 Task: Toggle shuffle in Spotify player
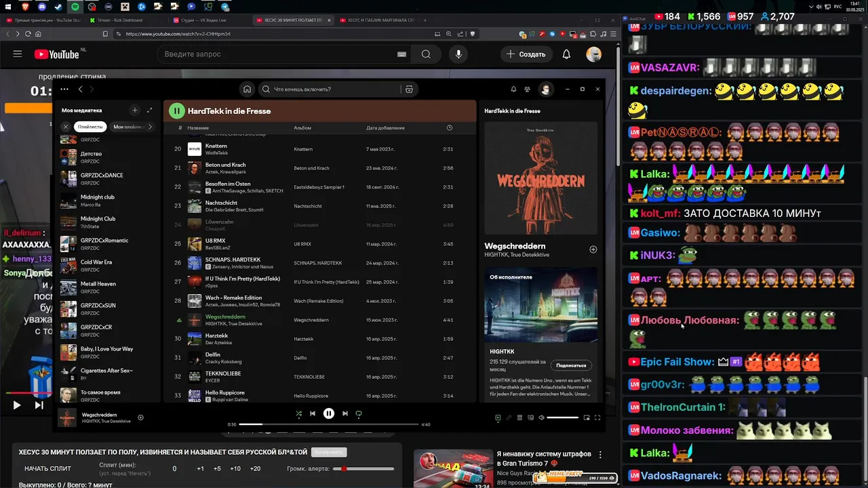pyautogui.click(x=299, y=413)
